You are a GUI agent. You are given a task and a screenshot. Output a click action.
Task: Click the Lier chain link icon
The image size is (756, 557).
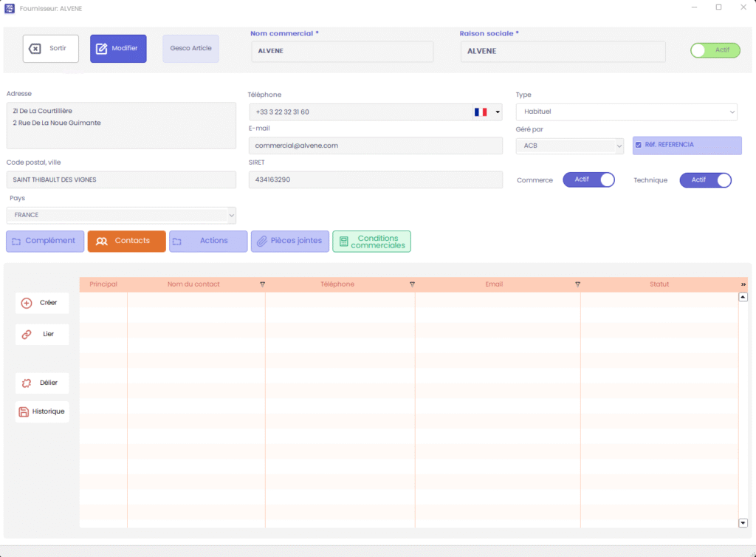point(27,335)
